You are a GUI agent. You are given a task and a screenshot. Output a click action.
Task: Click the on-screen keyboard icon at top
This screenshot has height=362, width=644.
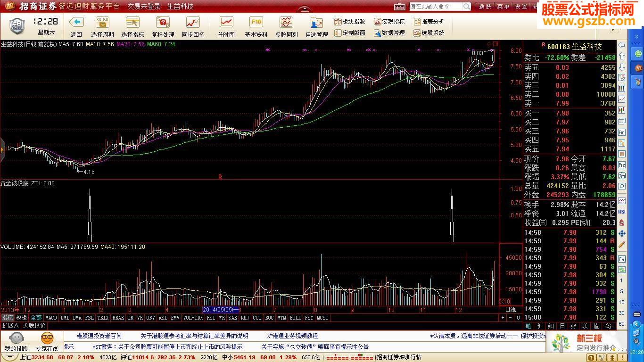[400, 7]
